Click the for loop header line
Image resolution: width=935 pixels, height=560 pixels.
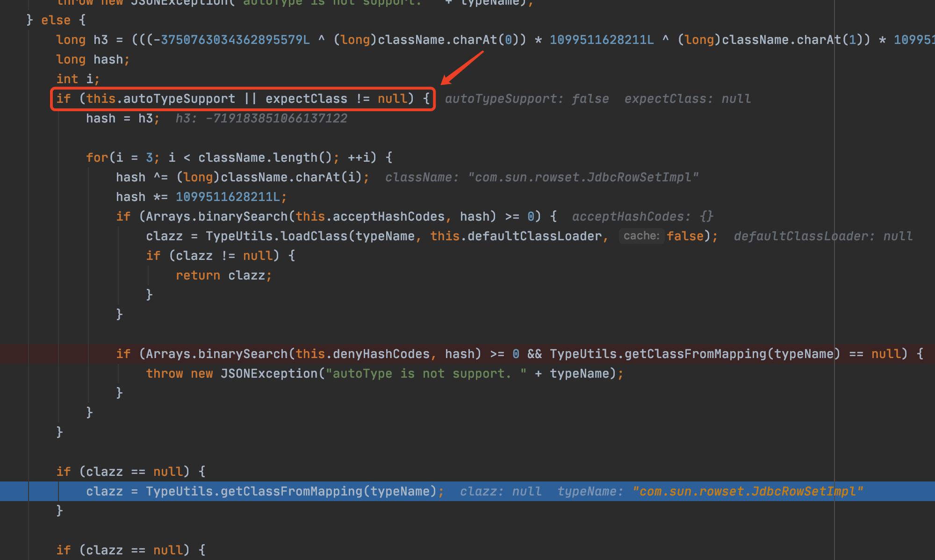(239, 158)
